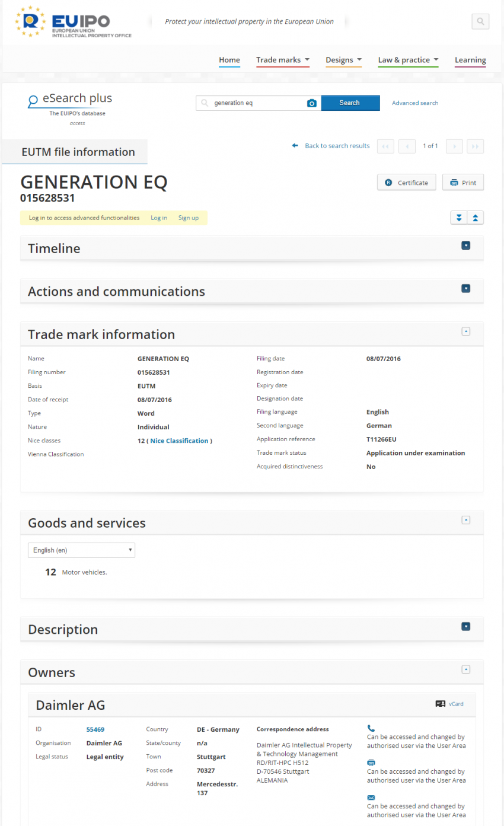
Task: Open the site search magnifier button
Action: click(x=480, y=21)
